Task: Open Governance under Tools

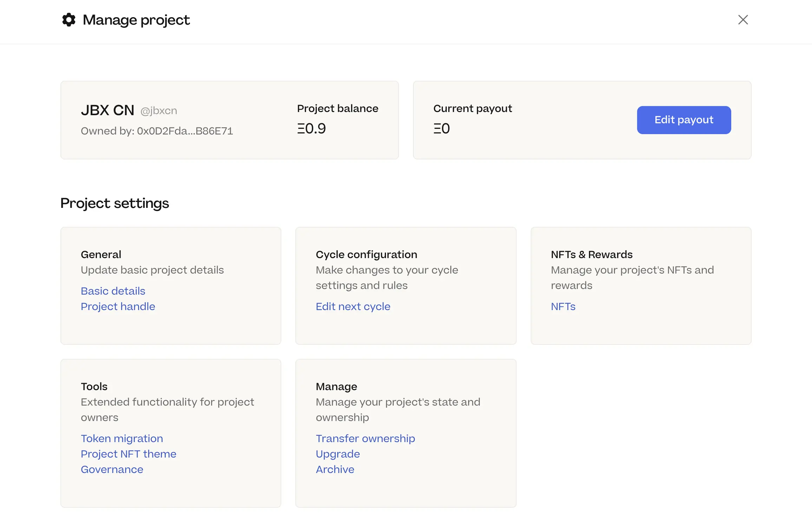Action: (x=112, y=469)
